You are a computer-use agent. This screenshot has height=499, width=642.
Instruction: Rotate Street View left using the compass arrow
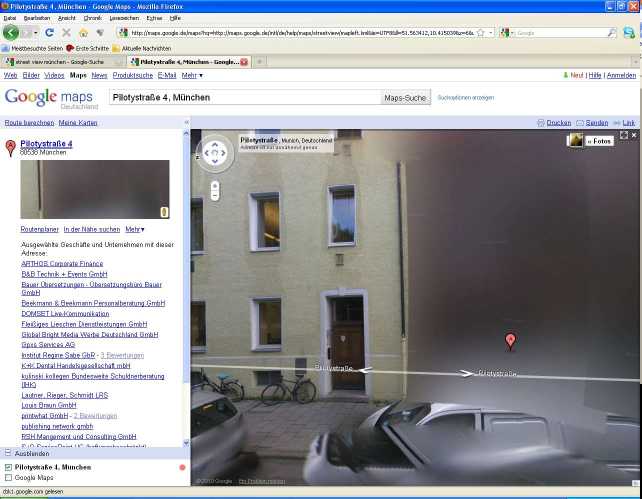pyautogui.click(x=206, y=153)
